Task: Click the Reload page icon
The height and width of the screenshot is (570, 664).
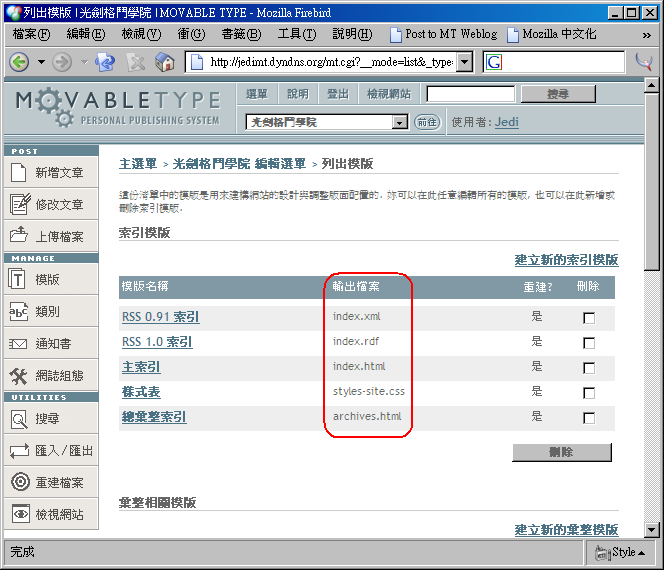Action: [105, 63]
